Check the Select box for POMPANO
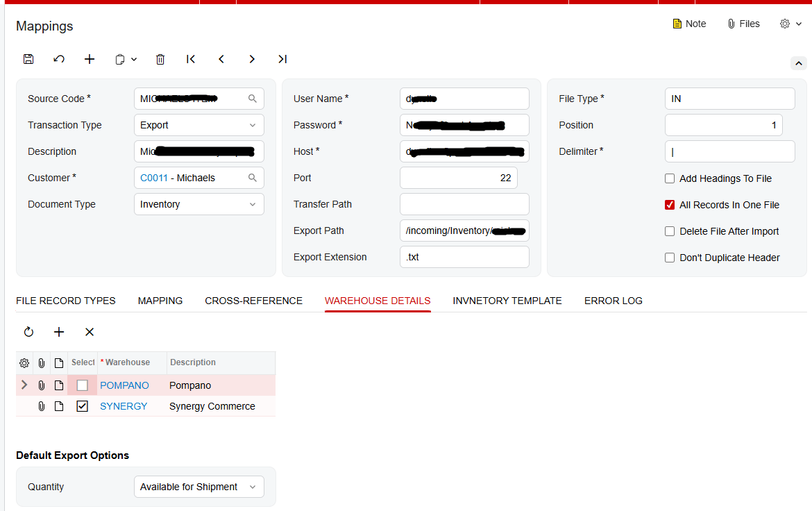This screenshot has width=812, height=511. (83, 385)
